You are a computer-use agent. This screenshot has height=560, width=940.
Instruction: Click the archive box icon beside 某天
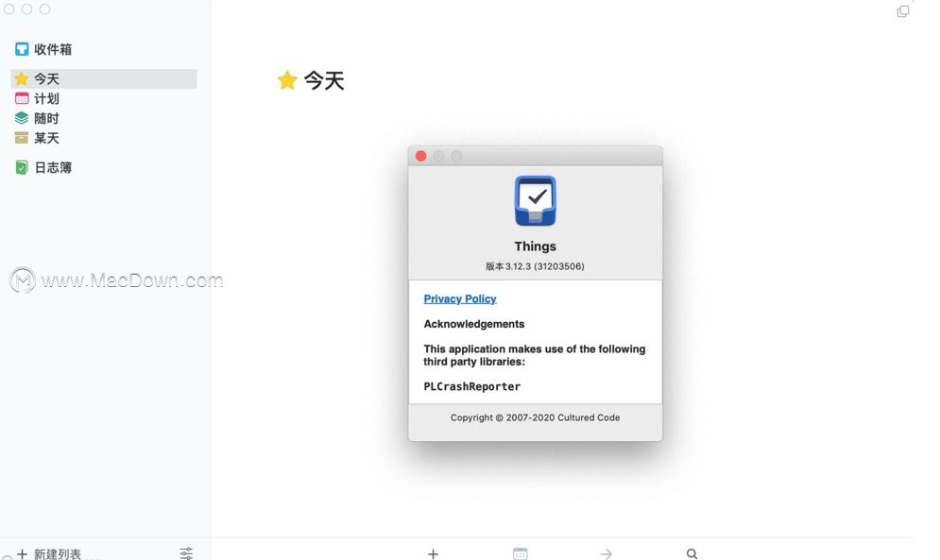click(22, 138)
